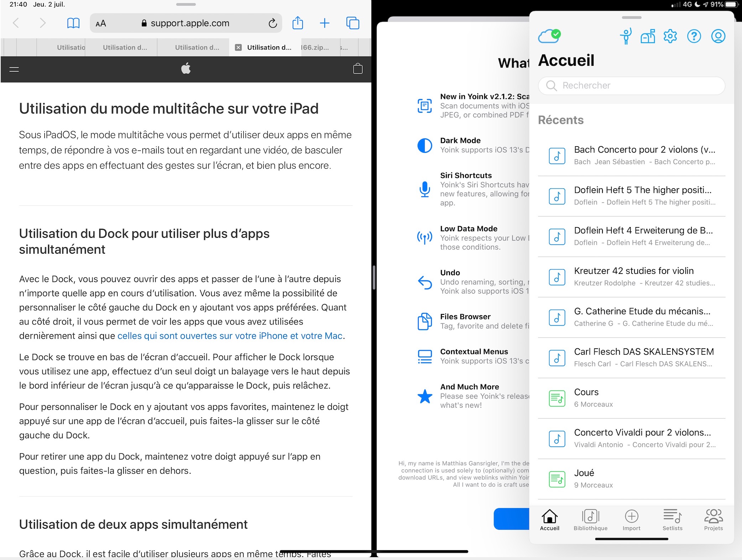Tap Yoink Siri Shortcuts microphone icon
This screenshot has height=560, width=742.
[424, 189]
